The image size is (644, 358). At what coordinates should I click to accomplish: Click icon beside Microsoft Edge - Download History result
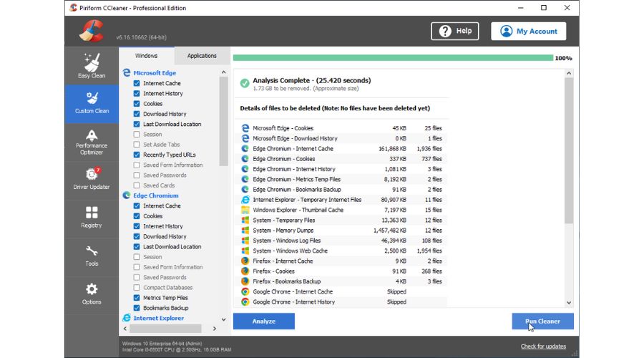point(245,138)
